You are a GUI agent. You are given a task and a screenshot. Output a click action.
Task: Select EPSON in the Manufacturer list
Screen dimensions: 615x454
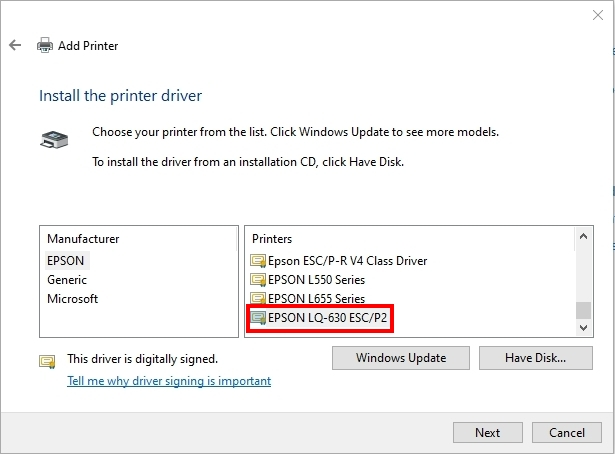[66, 261]
